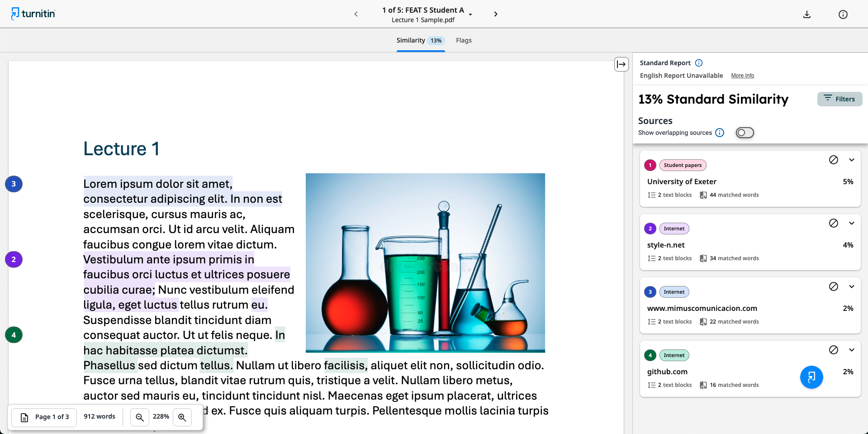Image resolution: width=868 pixels, height=434 pixels.
Task: Enable Show overlapping sources
Action: tap(745, 133)
